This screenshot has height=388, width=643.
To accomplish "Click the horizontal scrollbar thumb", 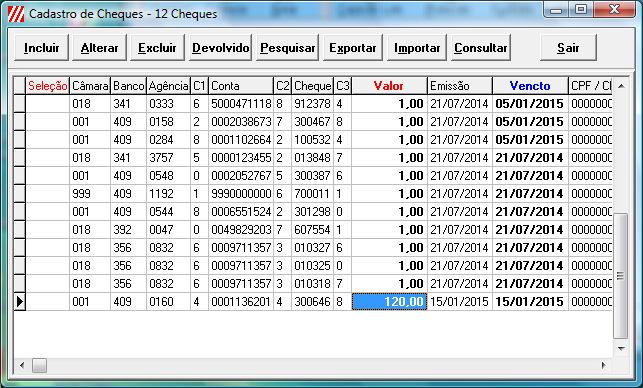I will [x=39, y=365].
